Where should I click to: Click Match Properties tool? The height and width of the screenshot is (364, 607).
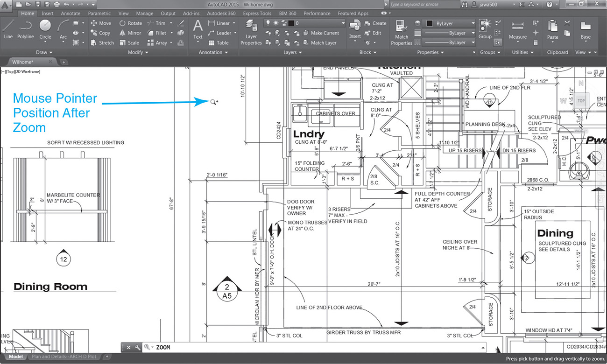[401, 33]
